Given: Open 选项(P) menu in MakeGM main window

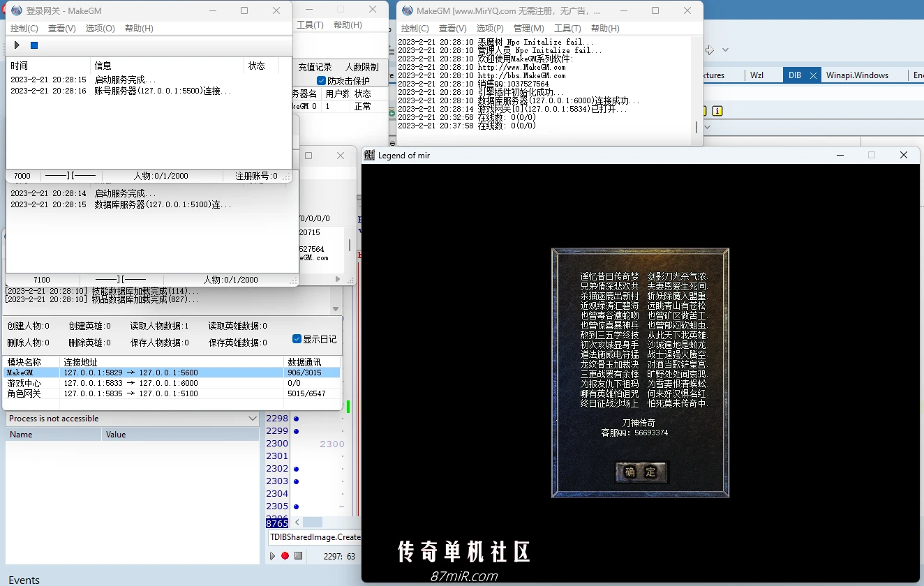Looking at the screenshot, I should point(490,29).
